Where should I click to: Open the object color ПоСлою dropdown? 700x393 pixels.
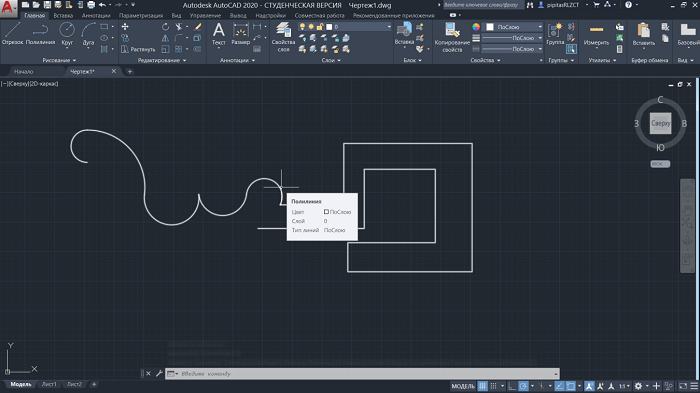540,27
